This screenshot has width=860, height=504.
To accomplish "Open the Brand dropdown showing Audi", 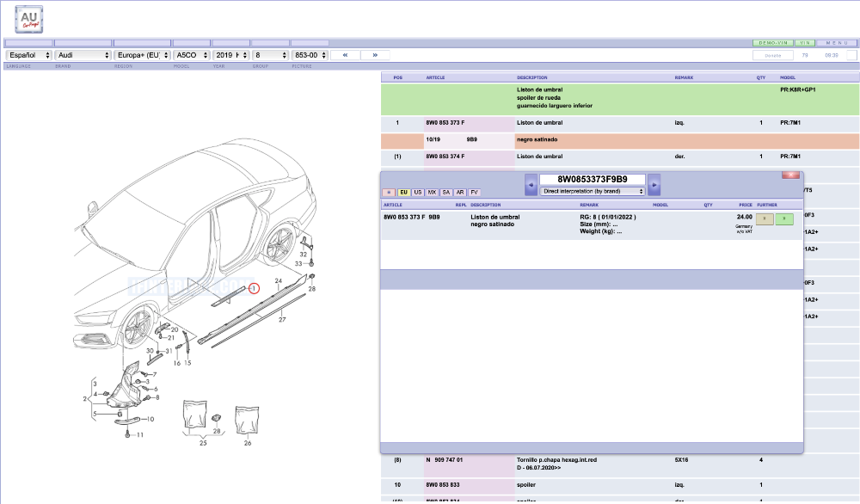I will click(x=83, y=55).
